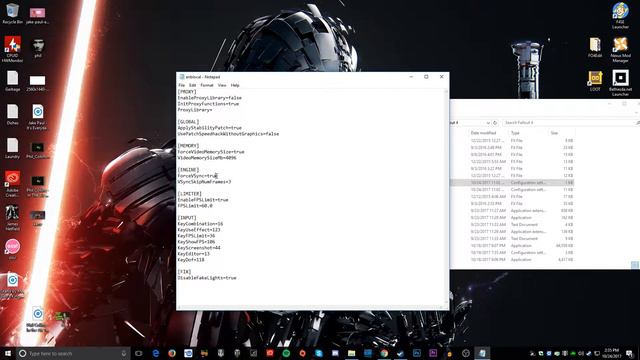Expand the address bar history dropdown in Explorer
The image size is (640, 360).
pos(488,122)
